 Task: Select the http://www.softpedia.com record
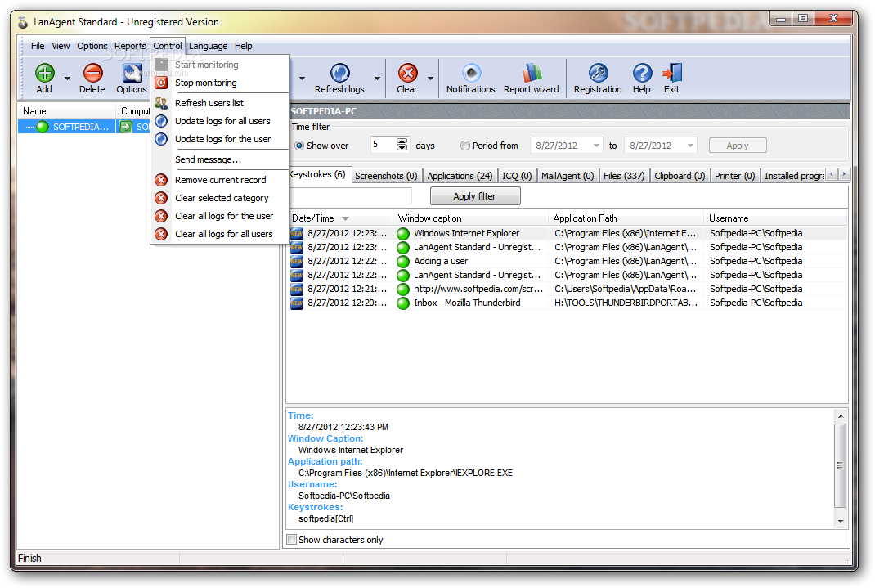point(568,289)
